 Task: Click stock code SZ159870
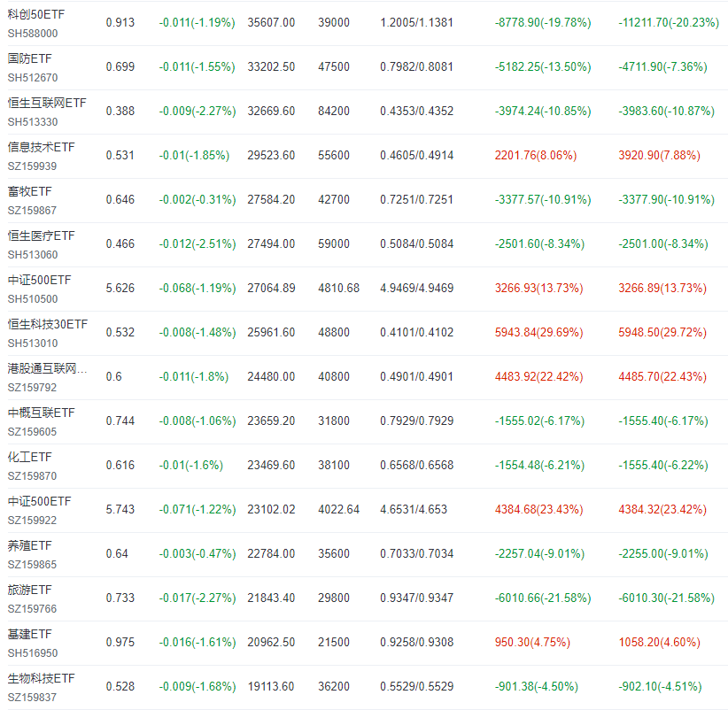[x=32, y=476]
